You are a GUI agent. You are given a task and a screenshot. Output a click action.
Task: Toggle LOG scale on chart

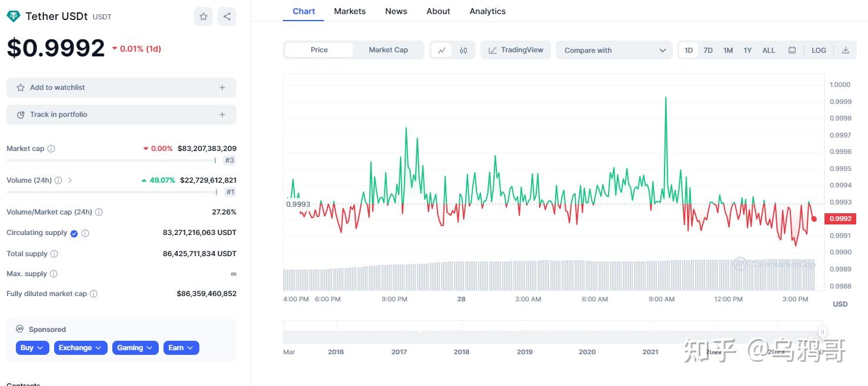coord(819,51)
